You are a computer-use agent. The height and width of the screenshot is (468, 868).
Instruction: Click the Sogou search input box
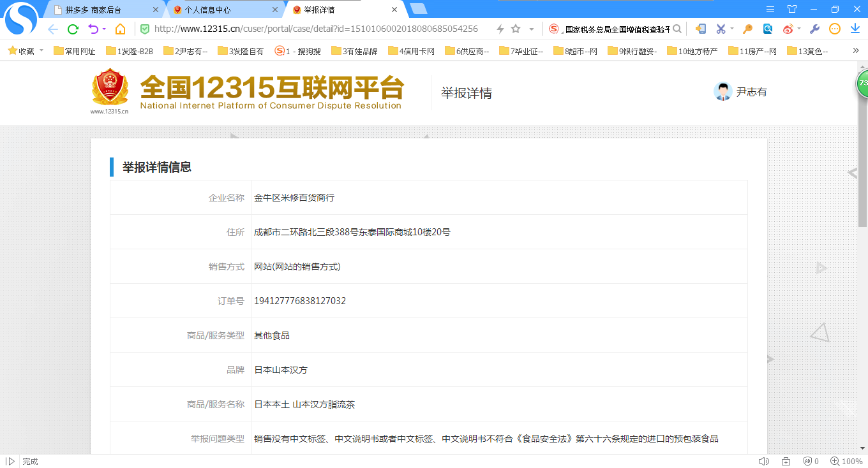616,29
